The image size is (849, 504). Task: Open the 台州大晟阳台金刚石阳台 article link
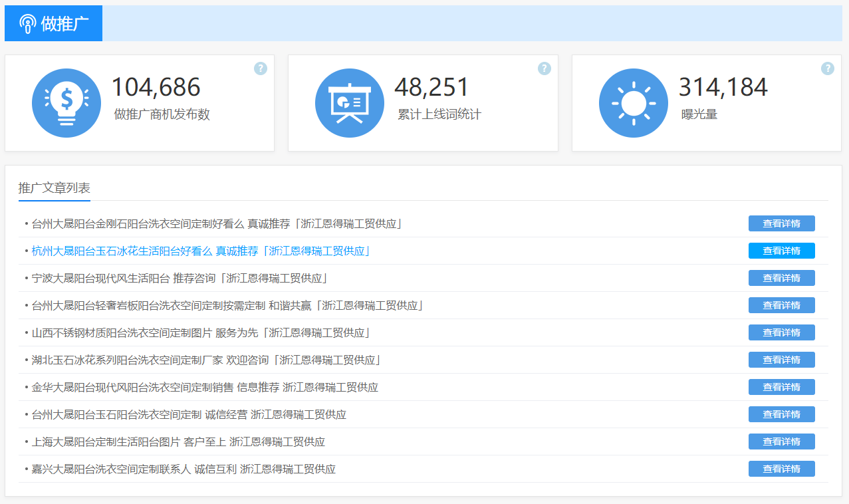coord(217,224)
